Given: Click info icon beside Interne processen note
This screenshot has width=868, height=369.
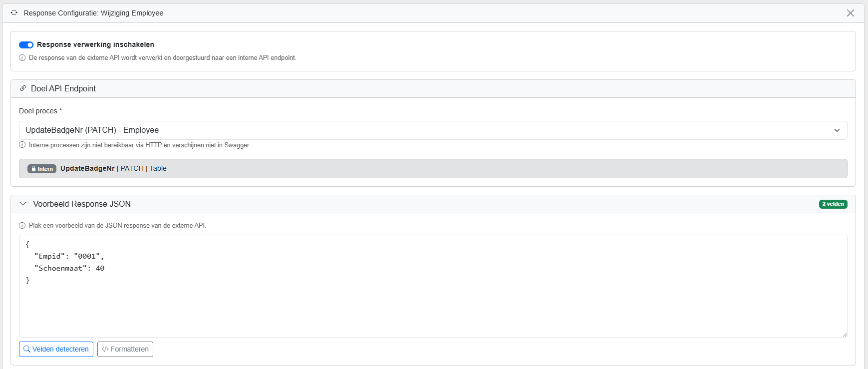Looking at the screenshot, I should pyautogui.click(x=22, y=145).
